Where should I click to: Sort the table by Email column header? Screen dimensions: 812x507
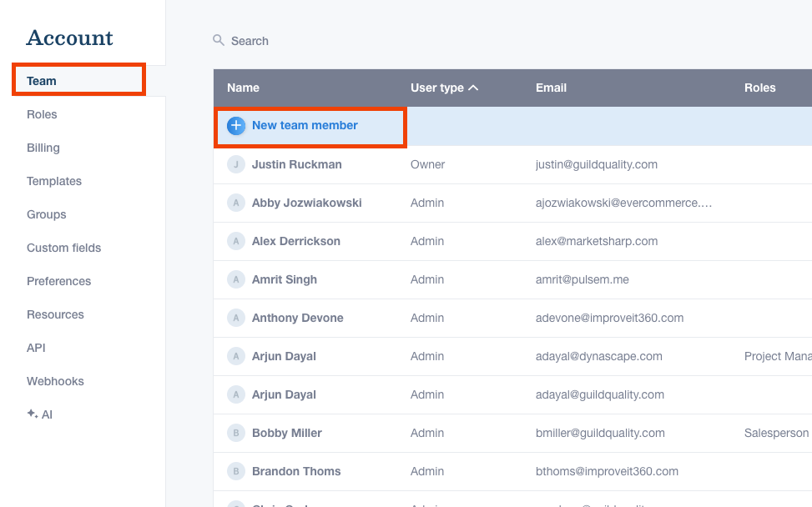tap(551, 88)
